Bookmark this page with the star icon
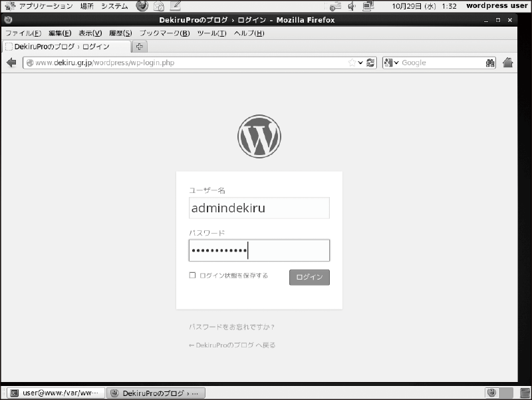The image size is (532, 400). click(352, 63)
